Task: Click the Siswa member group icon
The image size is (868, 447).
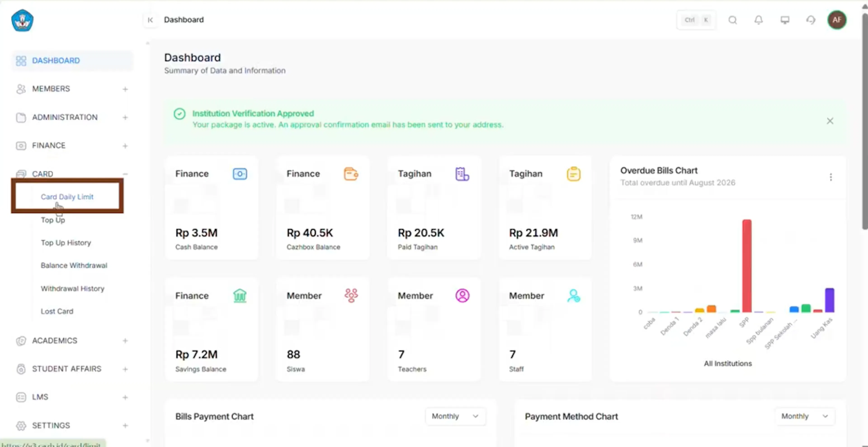Action: [351, 296]
